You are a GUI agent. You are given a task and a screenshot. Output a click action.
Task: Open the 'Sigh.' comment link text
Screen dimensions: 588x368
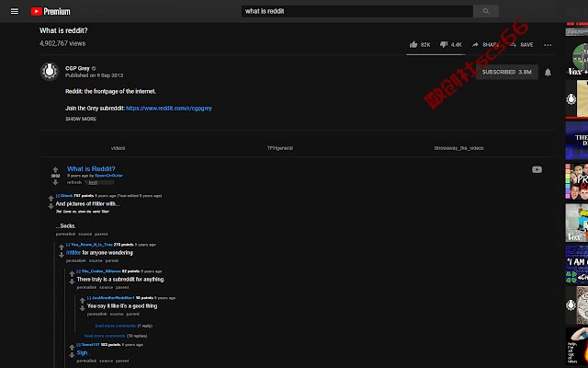83,353
